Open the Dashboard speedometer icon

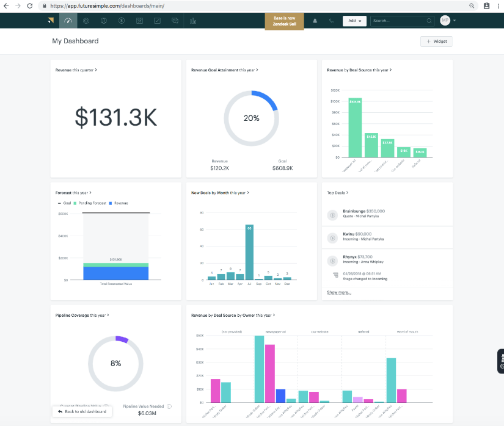(68, 20)
